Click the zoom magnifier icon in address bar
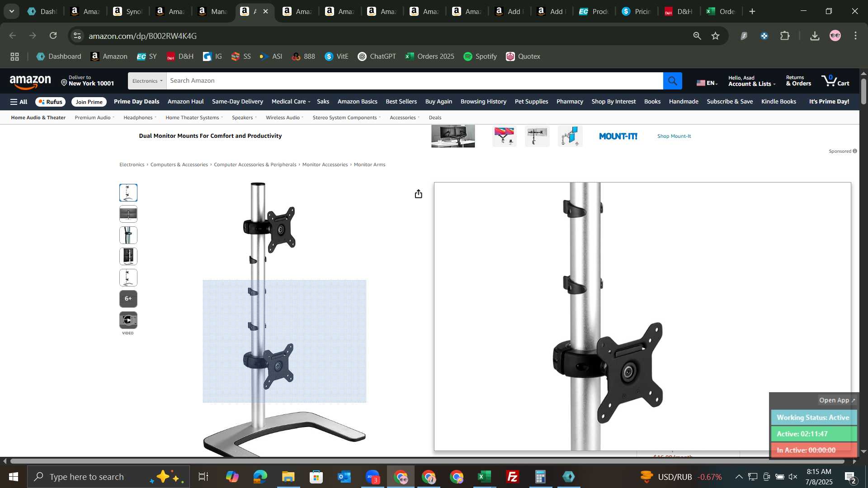Viewport: 868px width, 488px height. click(697, 36)
